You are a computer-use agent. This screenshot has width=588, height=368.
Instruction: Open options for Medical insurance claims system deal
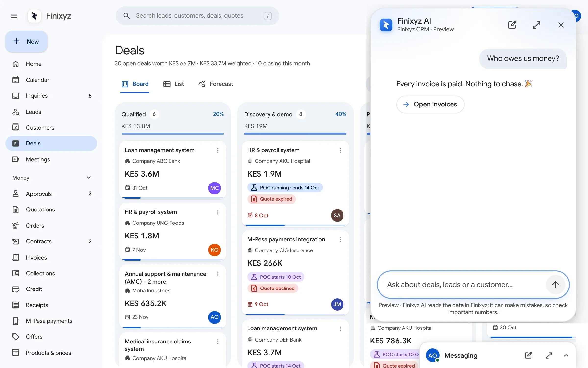pos(218,342)
